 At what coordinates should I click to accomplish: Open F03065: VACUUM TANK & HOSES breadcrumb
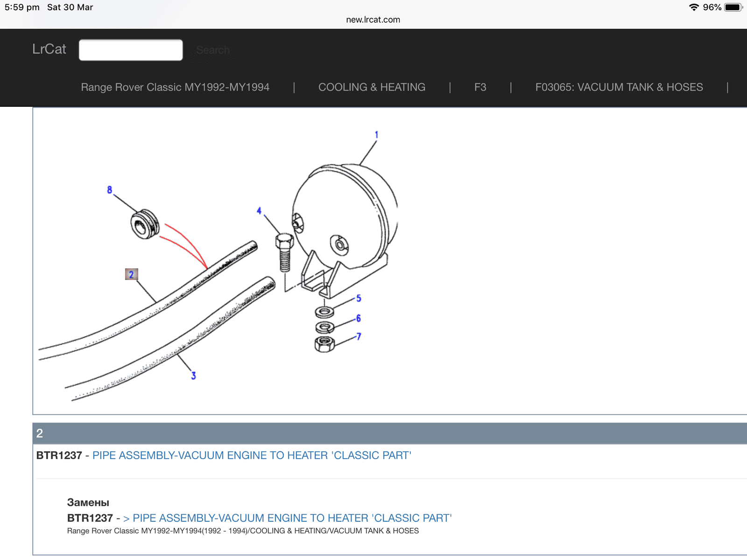(619, 87)
